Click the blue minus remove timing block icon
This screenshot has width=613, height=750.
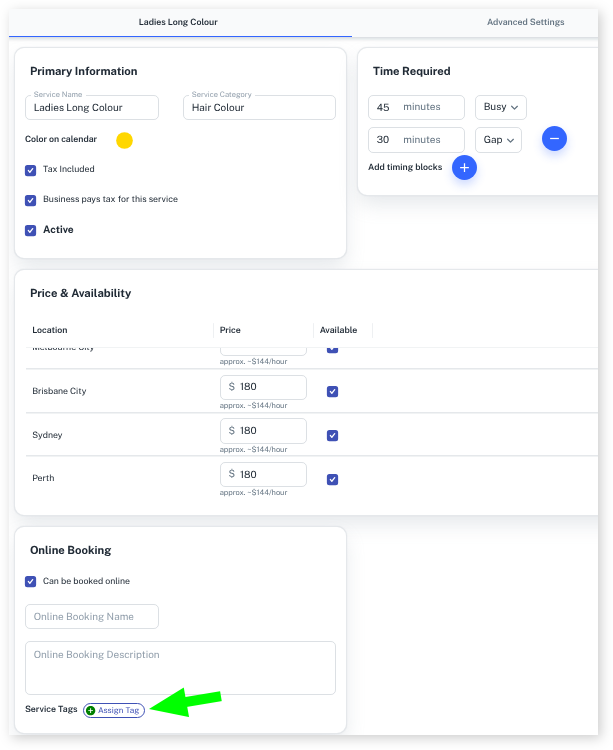(555, 139)
